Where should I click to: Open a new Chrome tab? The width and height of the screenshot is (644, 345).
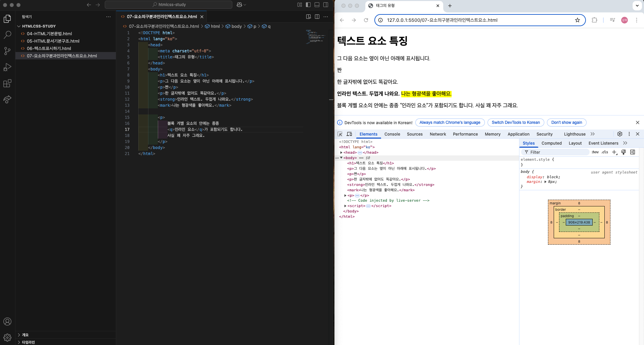[450, 6]
